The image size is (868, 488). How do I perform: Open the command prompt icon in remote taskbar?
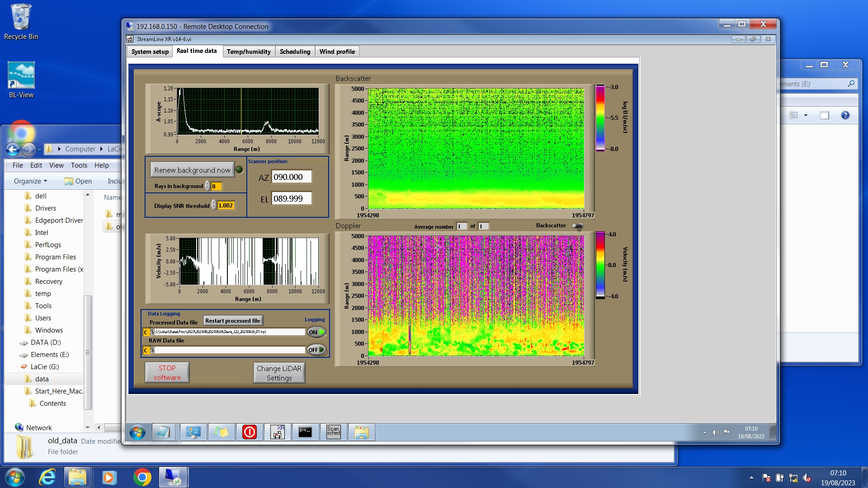pos(305,432)
